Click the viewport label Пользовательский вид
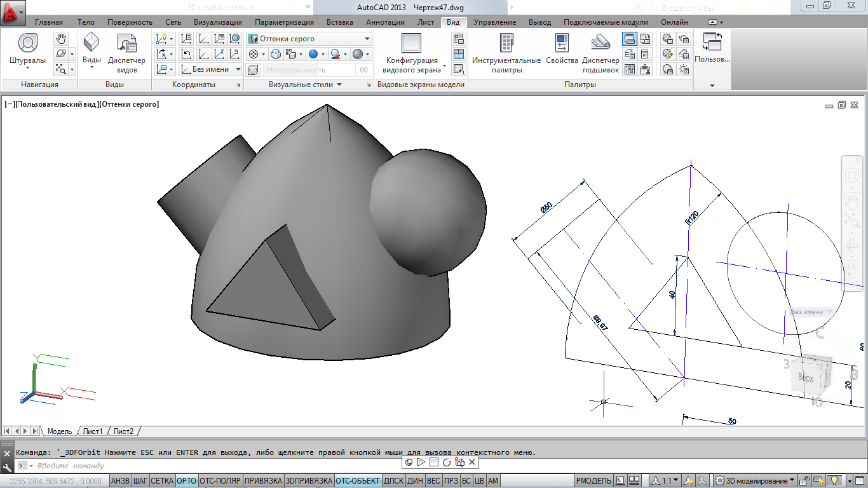The image size is (868, 488). (57, 104)
